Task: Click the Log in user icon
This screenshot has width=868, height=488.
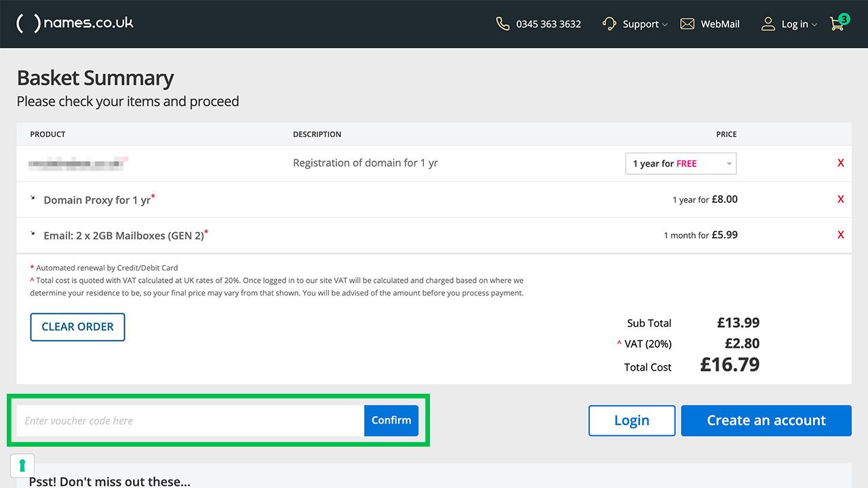Action: coord(768,24)
